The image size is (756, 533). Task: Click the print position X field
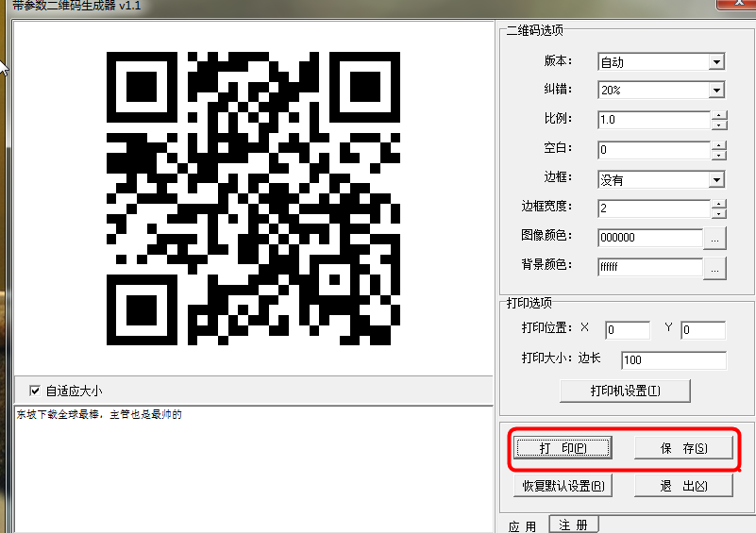click(628, 330)
